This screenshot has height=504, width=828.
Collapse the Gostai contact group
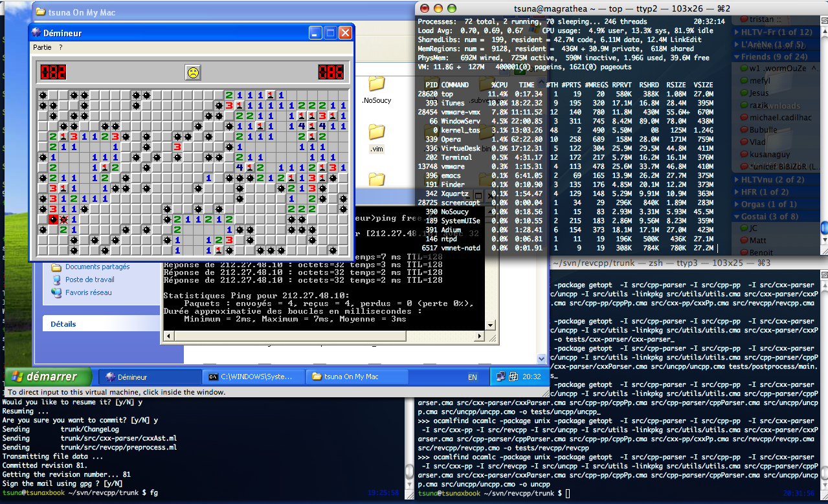click(x=737, y=216)
